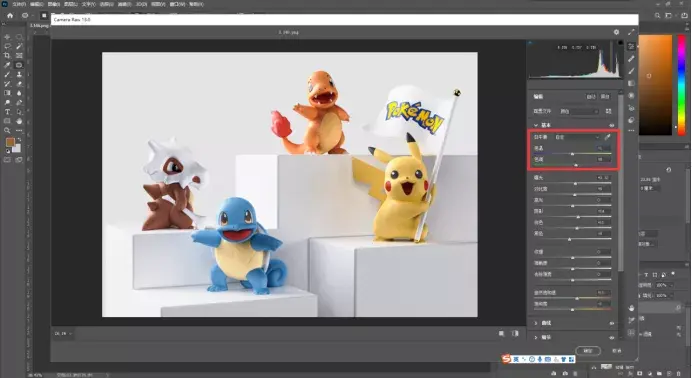Screen dimensions: 692x378
Task: Open the 3D menu
Action: coord(141,4)
